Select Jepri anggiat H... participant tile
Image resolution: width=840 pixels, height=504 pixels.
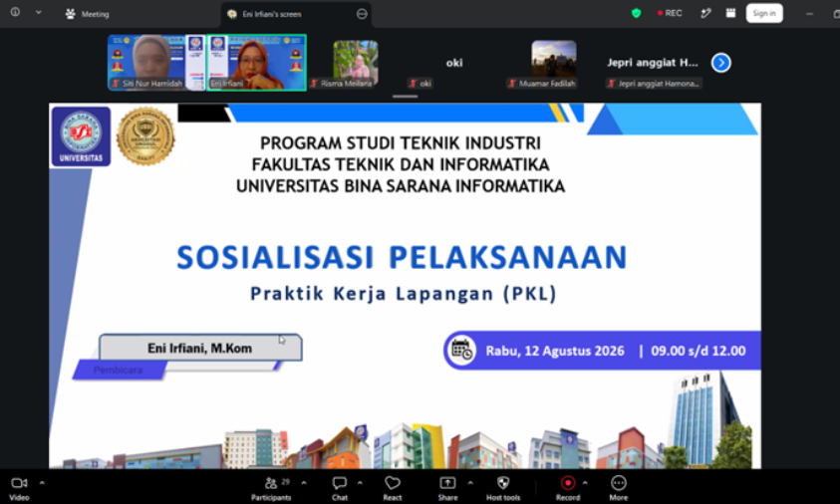(653, 63)
